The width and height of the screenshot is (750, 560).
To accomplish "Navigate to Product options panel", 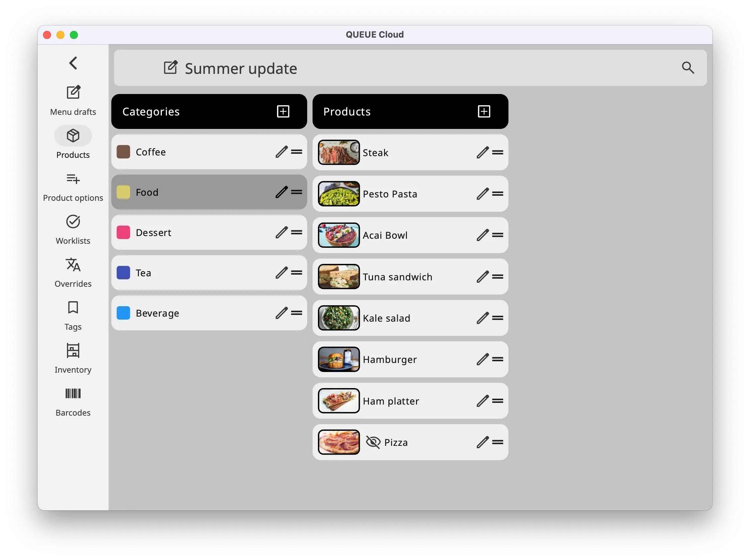I will coord(73,186).
